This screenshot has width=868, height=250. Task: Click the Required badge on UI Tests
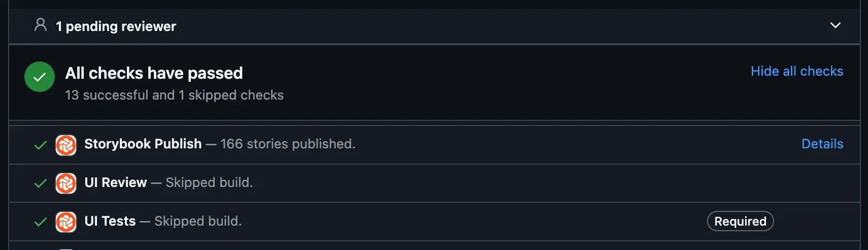740,221
